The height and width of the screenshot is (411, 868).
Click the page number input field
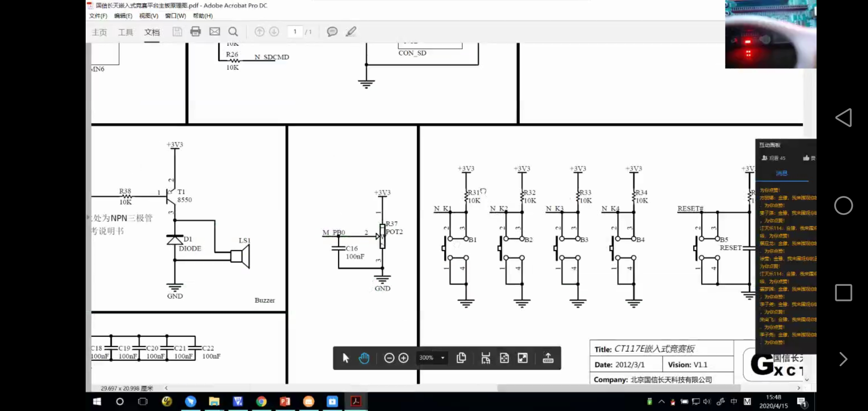coord(295,32)
